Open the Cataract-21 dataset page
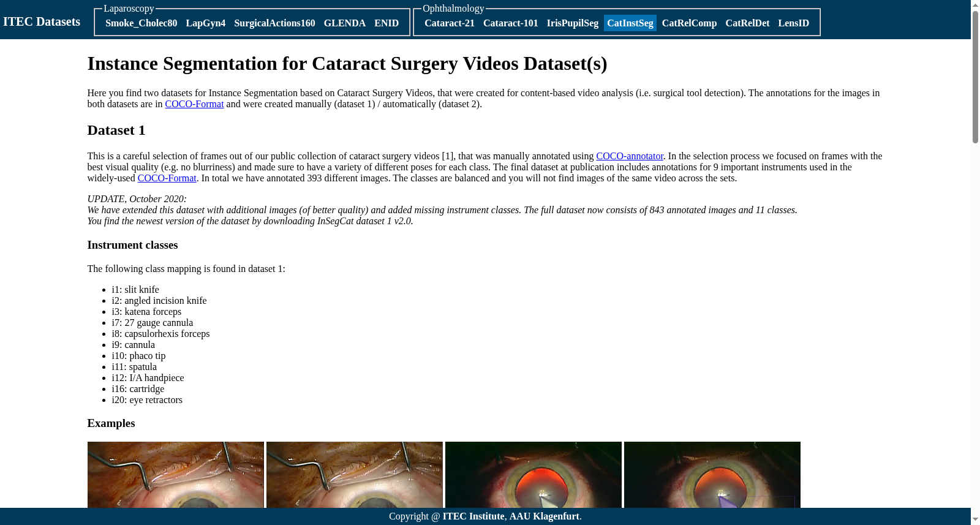The image size is (980, 525). click(450, 23)
